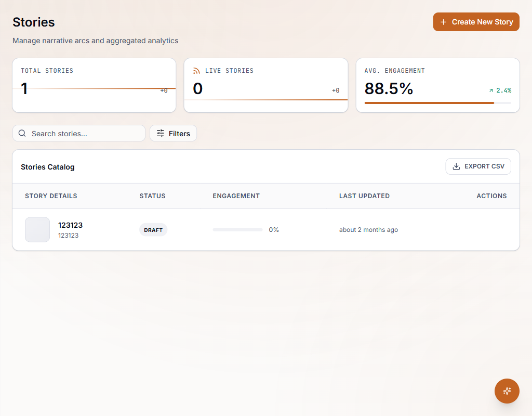532x416 pixels.
Task: Click the 2.4% change indicator
Action: 500,90
